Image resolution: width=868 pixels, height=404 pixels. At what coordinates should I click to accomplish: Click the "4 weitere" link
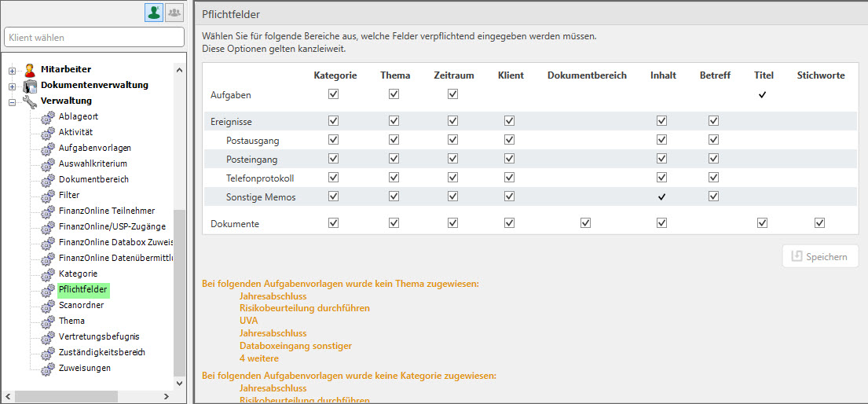point(258,358)
